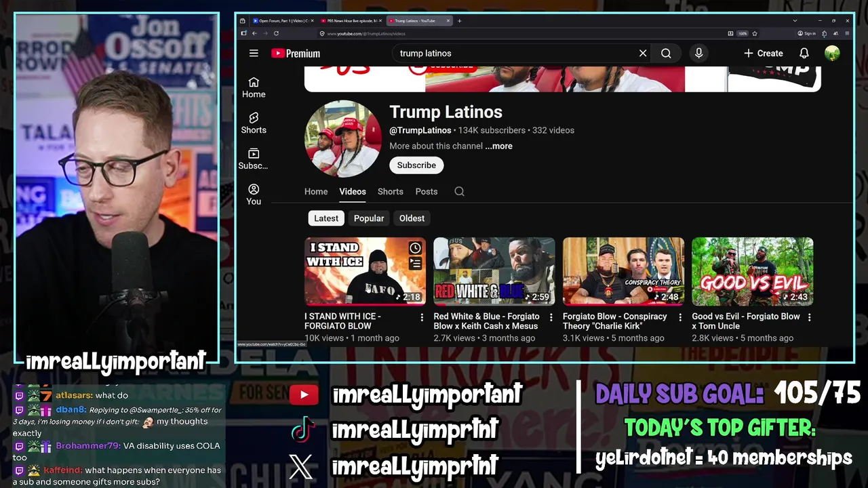This screenshot has height=488, width=868.
Task: Open Forgiato Blow - Conspiracy Theory title
Action: tap(615, 321)
